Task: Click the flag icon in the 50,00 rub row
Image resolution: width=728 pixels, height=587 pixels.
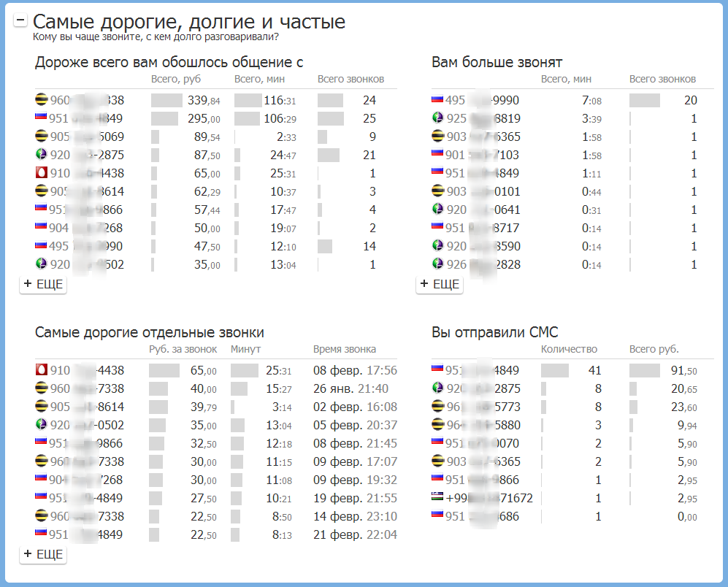Action: click(41, 226)
